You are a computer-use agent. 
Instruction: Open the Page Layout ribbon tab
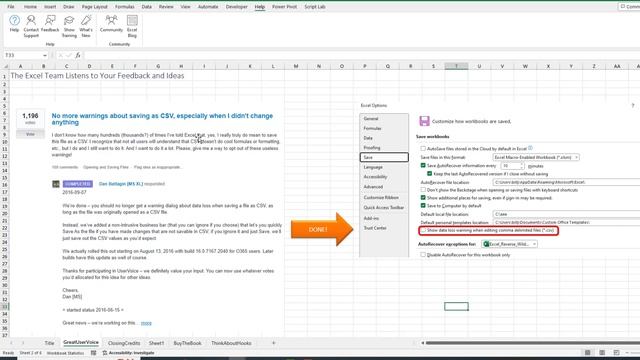tap(95, 7)
